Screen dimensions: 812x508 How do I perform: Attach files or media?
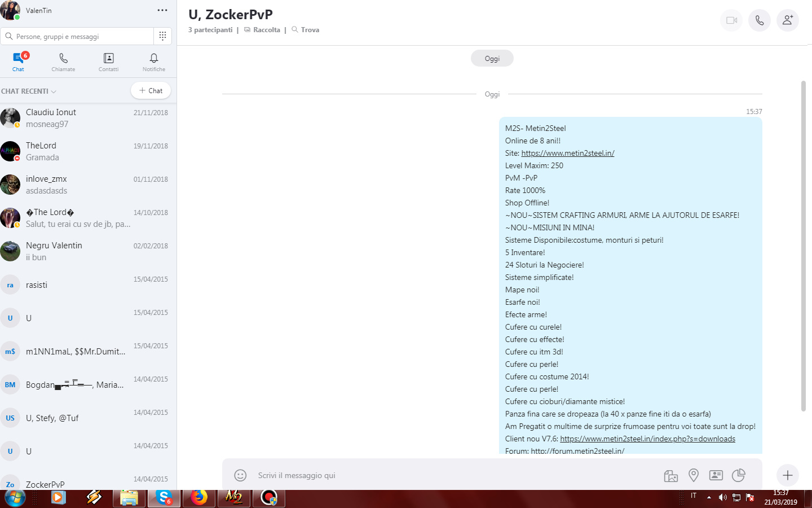(671, 476)
